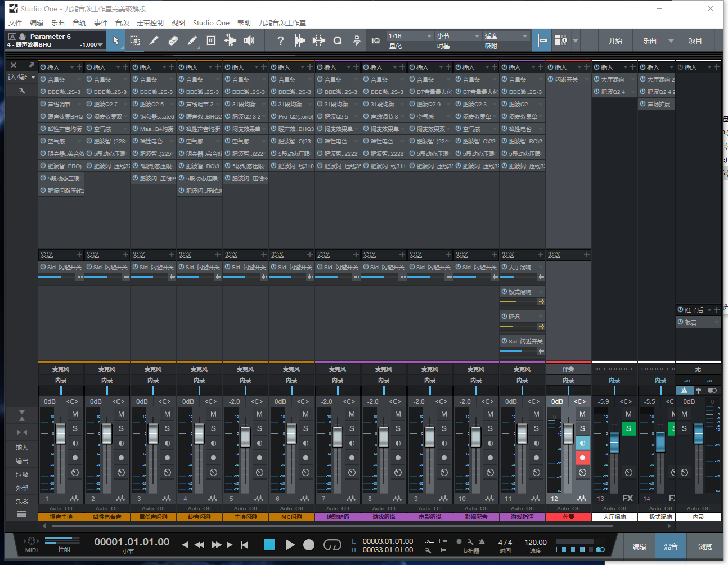This screenshot has width=728, height=565.
Task: Select the Paint brush tool
Action: 192,40
